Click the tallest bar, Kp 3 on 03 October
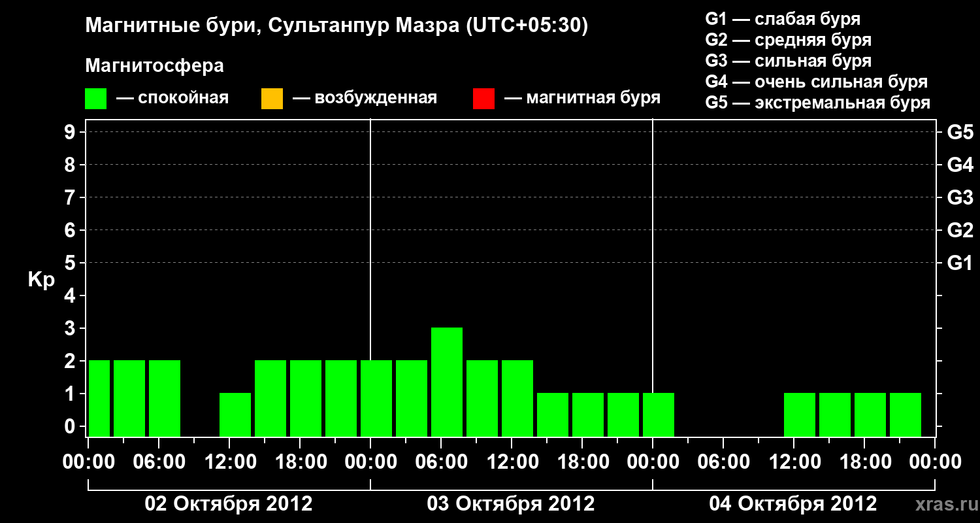980x523 pixels. click(x=447, y=382)
